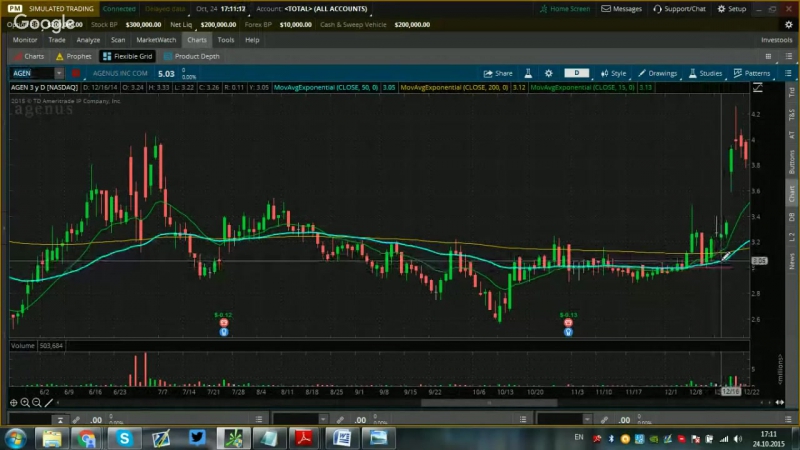800x450 pixels.
Task: Toggle the Chart sidebar panel
Action: 792,193
